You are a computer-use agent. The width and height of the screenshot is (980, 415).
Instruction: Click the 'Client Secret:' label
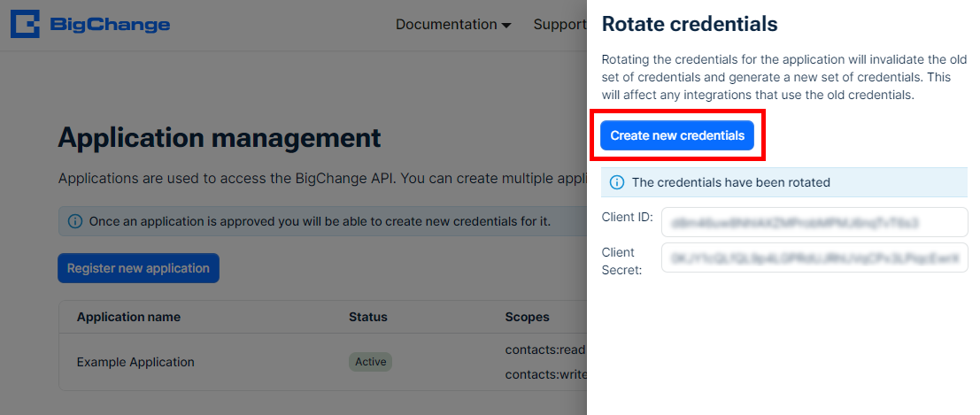click(x=621, y=261)
